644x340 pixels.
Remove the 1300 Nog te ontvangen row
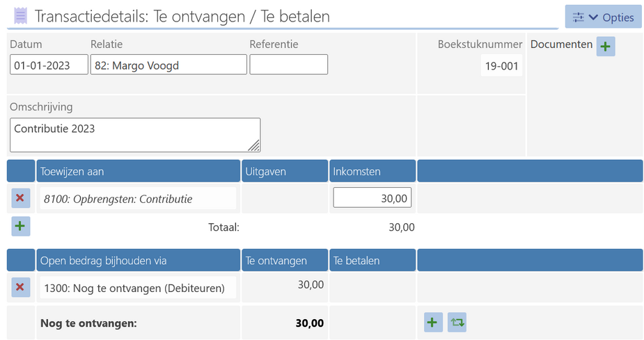point(20,287)
